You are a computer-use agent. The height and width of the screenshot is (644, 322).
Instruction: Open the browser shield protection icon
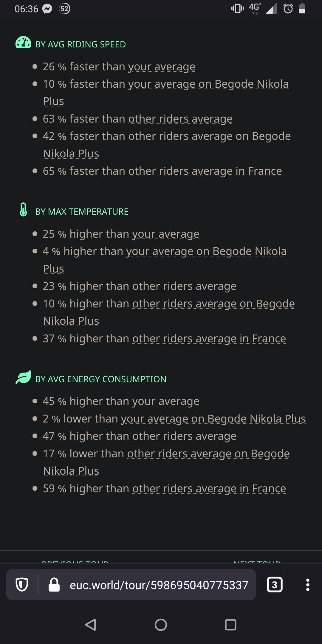pos(22,585)
